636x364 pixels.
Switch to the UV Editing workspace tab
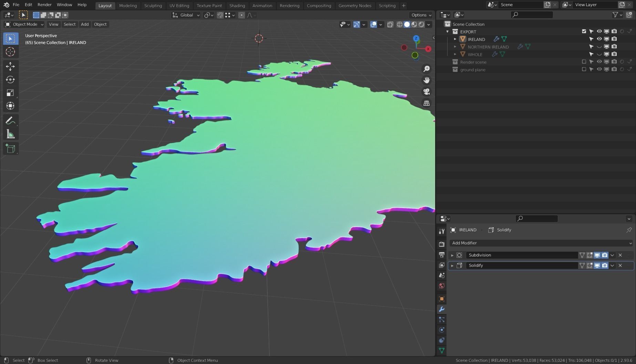pos(179,6)
